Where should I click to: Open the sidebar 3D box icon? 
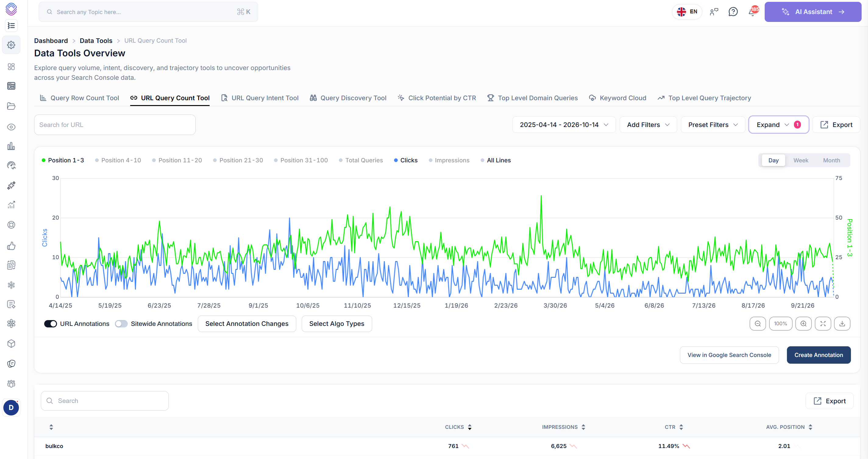pyautogui.click(x=11, y=344)
